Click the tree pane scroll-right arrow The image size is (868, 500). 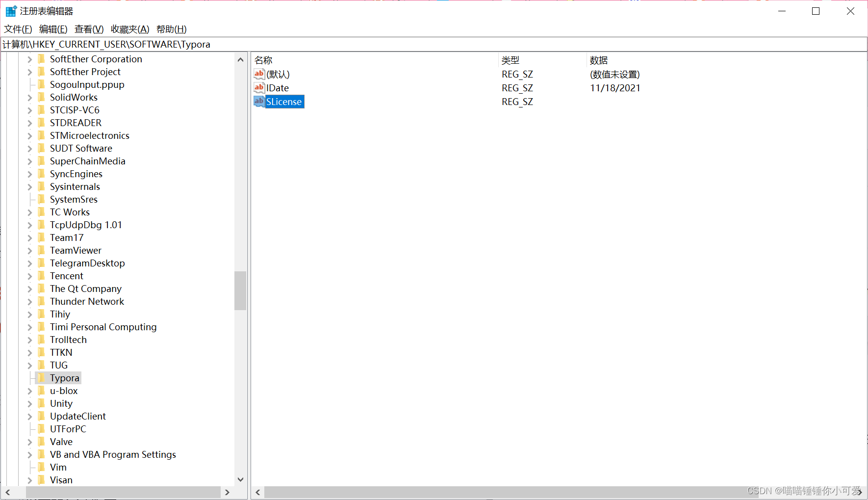[227, 492]
